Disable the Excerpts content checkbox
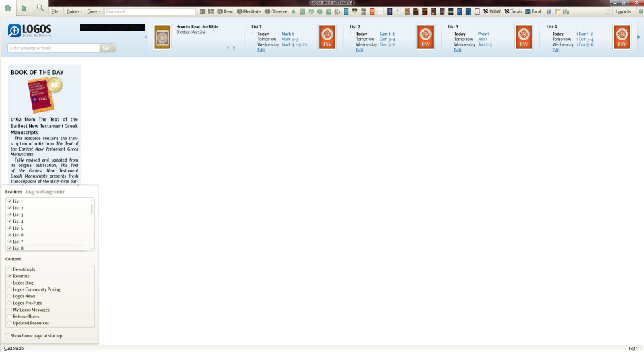Screen dimensions: 644x352 tap(10, 276)
